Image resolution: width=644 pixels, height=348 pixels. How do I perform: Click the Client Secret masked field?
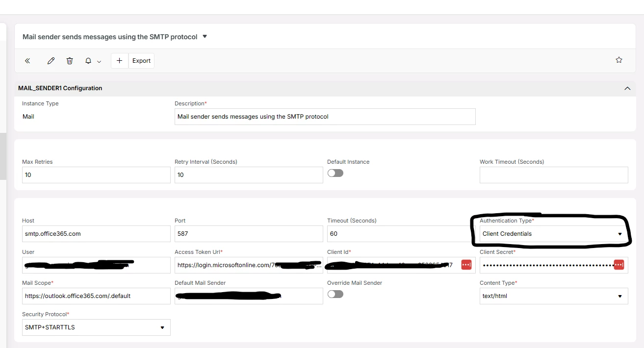554,265
